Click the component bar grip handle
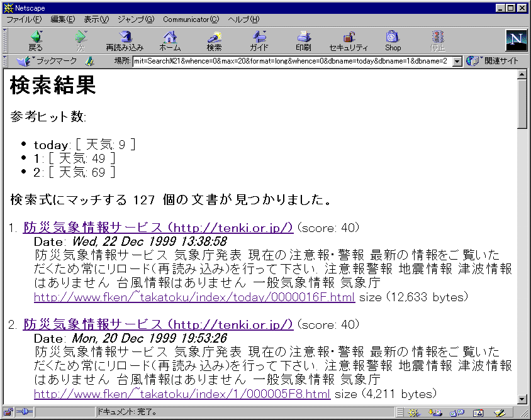Image resolution: width=531 pixels, height=420 pixels. pos(400,412)
